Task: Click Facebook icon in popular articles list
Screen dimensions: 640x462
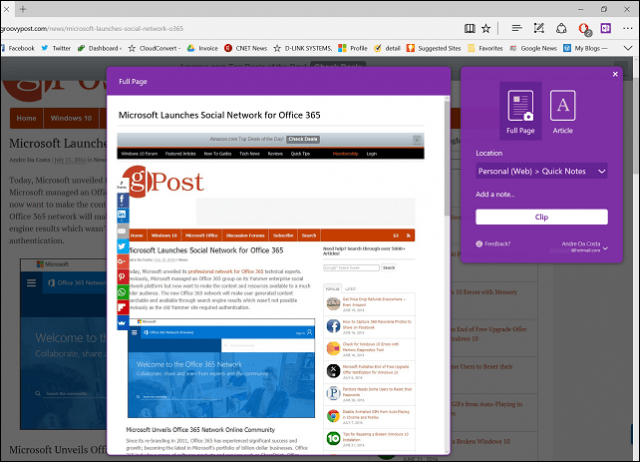Action: tap(333, 326)
